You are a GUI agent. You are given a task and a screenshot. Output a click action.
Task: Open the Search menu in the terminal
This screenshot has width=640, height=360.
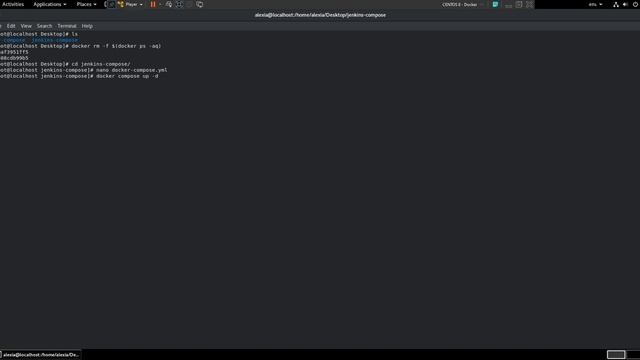click(x=44, y=26)
